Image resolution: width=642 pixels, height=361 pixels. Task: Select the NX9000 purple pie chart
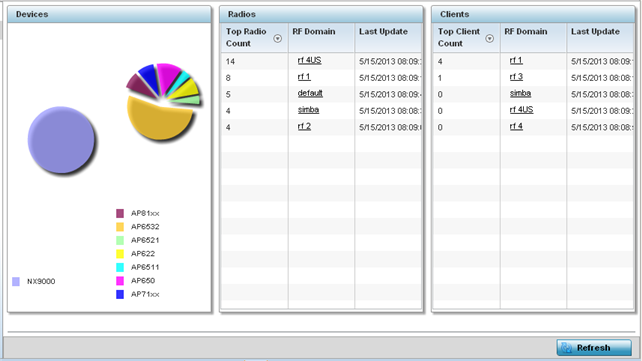61,140
